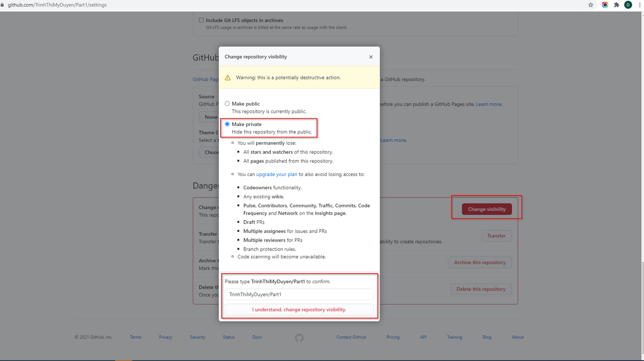Click Archive this repository button

(x=480, y=262)
